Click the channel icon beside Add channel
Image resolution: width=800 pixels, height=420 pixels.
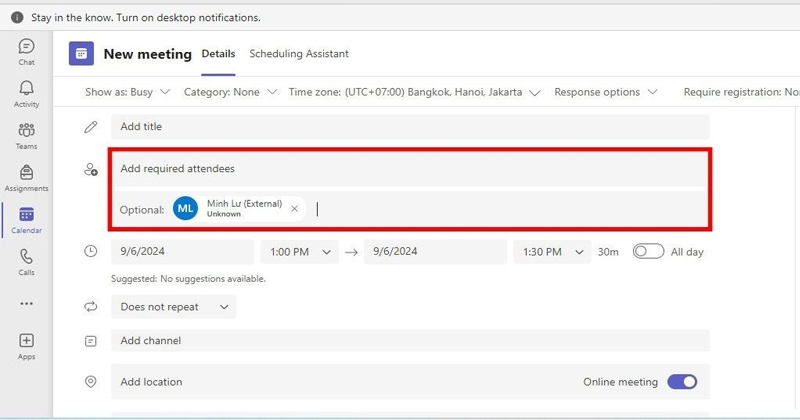click(90, 341)
